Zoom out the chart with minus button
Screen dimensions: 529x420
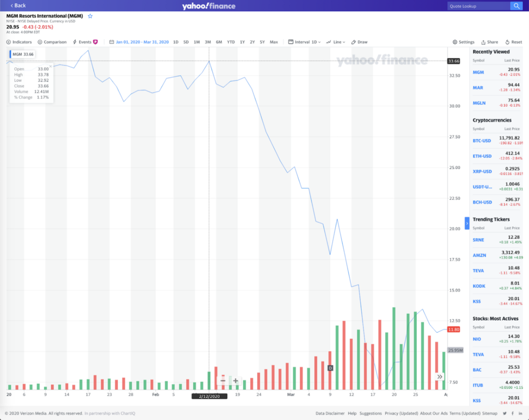click(223, 381)
